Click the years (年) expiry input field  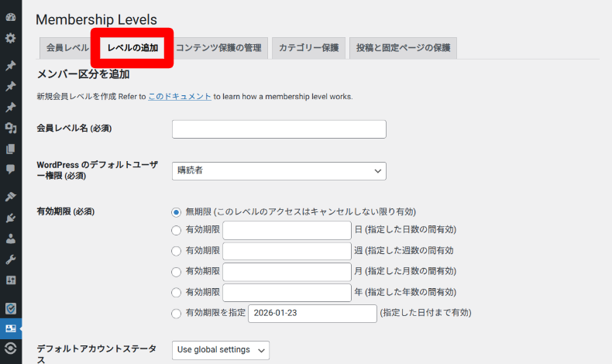(287, 293)
